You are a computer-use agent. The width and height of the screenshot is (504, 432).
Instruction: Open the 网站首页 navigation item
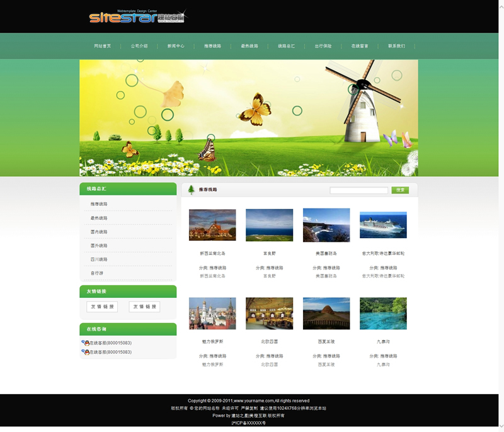click(103, 46)
